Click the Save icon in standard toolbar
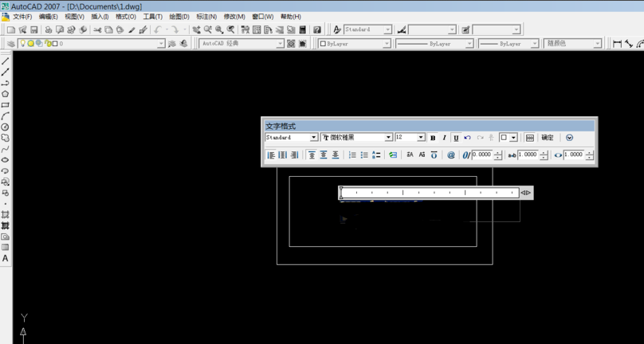The height and width of the screenshot is (344, 644). [34, 30]
